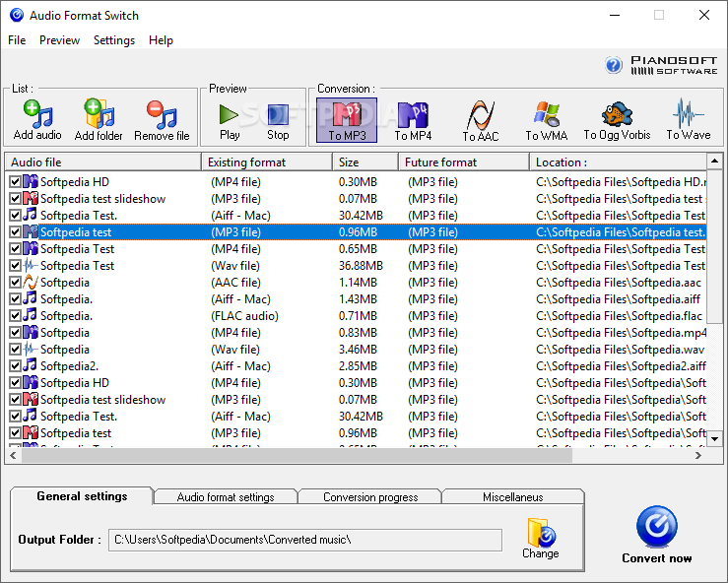The image size is (728, 583).
Task: Click the Remove file icon
Action: pos(162,114)
